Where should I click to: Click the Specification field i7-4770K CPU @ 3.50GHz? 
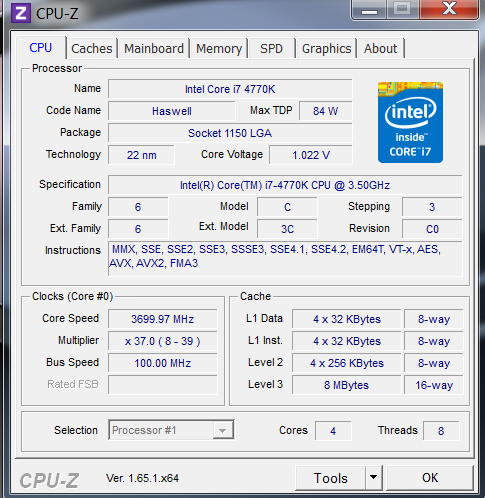click(285, 185)
